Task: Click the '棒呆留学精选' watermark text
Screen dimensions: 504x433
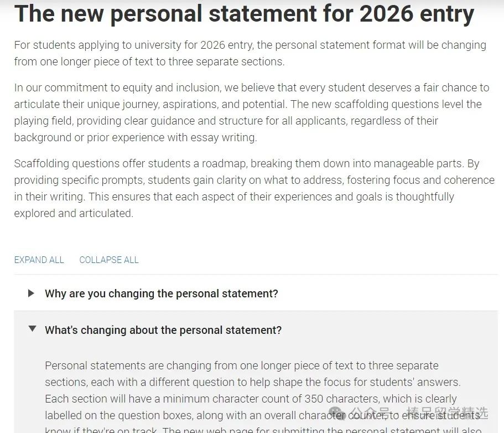Action: click(x=447, y=413)
